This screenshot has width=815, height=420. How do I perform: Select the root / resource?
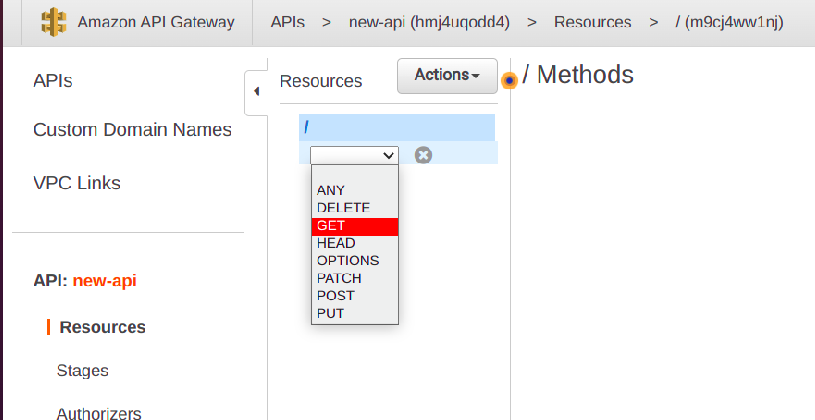pos(396,128)
